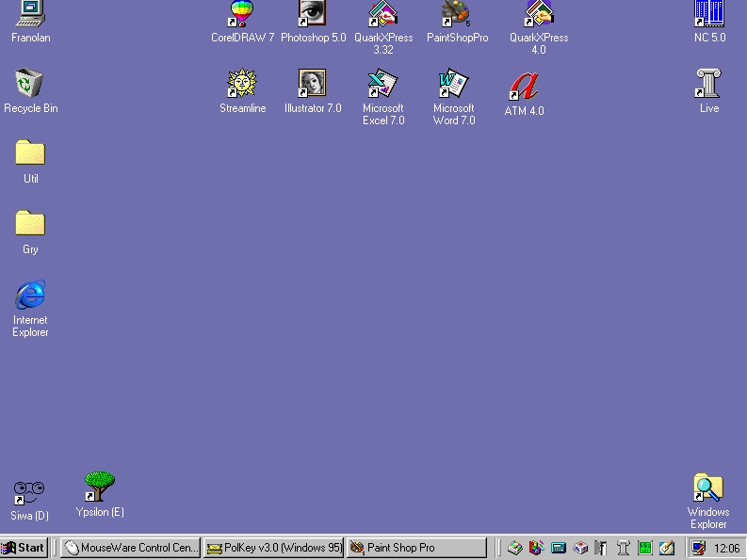Viewport: 747px width, 560px height.
Task: Click the Illustrator 7.0 shortcut
Action: (x=312, y=84)
